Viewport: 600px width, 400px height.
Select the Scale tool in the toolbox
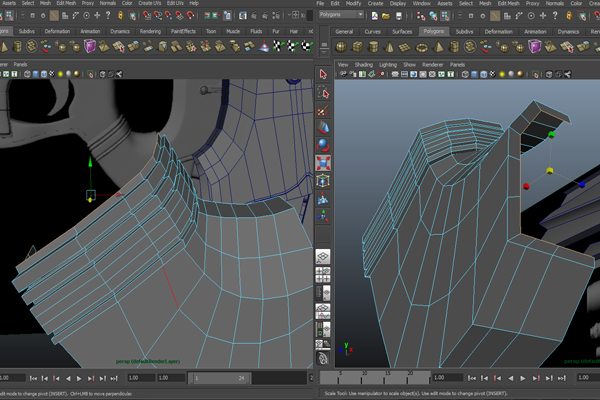[x=323, y=163]
